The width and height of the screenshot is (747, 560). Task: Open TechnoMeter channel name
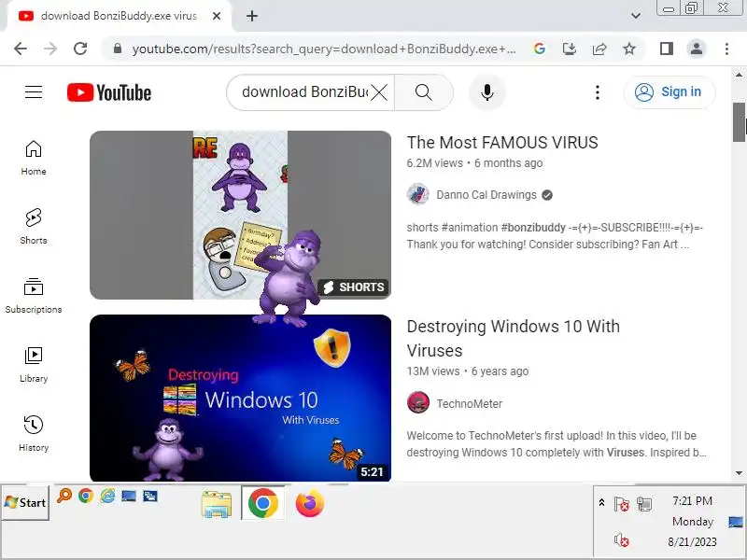(x=470, y=404)
